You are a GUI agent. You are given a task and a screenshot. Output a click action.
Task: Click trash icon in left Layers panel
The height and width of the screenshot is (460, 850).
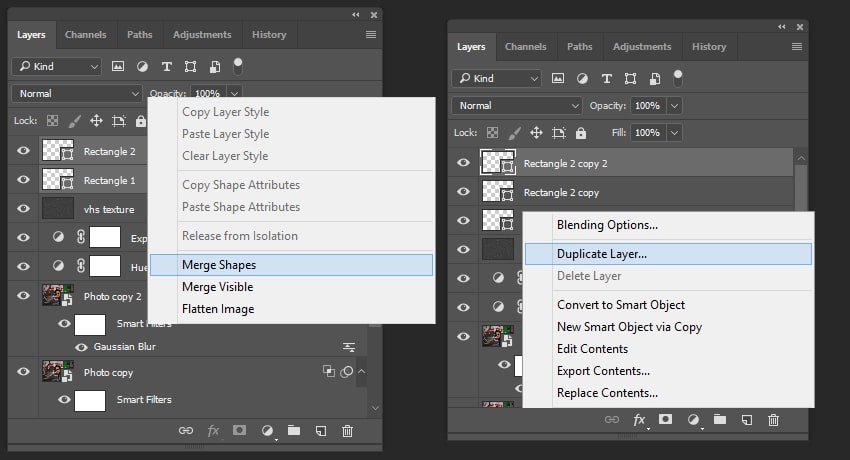347,431
